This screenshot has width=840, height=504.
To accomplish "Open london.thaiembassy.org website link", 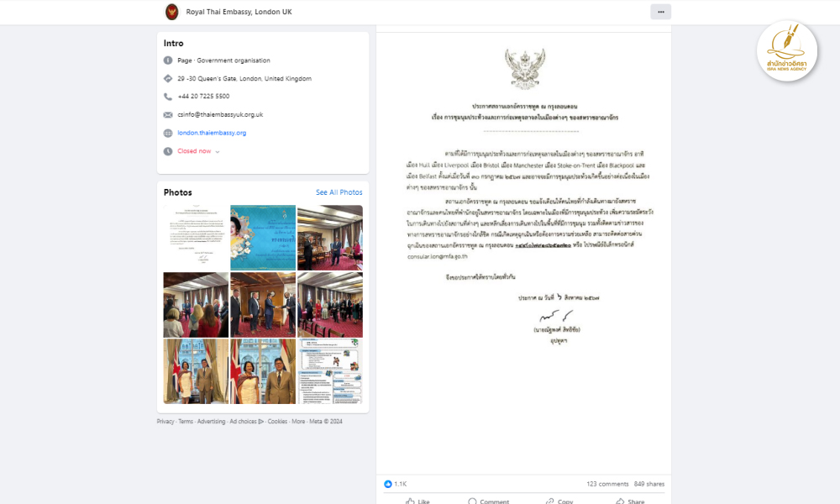I will (212, 133).
